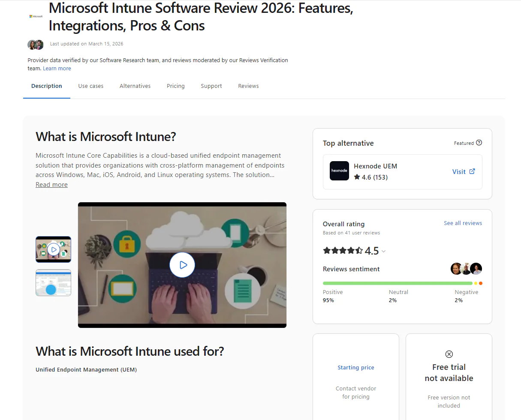
Task: Expand the 4.5 rating breakdown chevron
Action: pyautogui.click(x=383, y=251)
